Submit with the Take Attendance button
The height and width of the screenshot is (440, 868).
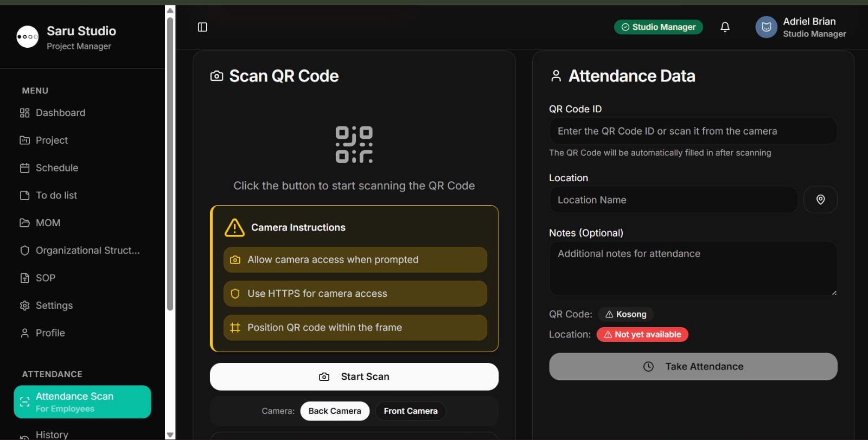point(693,367)
